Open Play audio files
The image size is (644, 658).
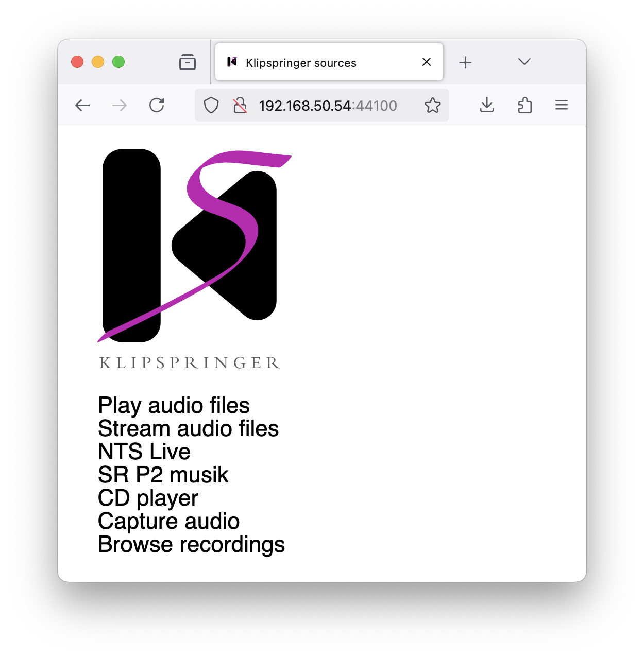click(174, 405)
